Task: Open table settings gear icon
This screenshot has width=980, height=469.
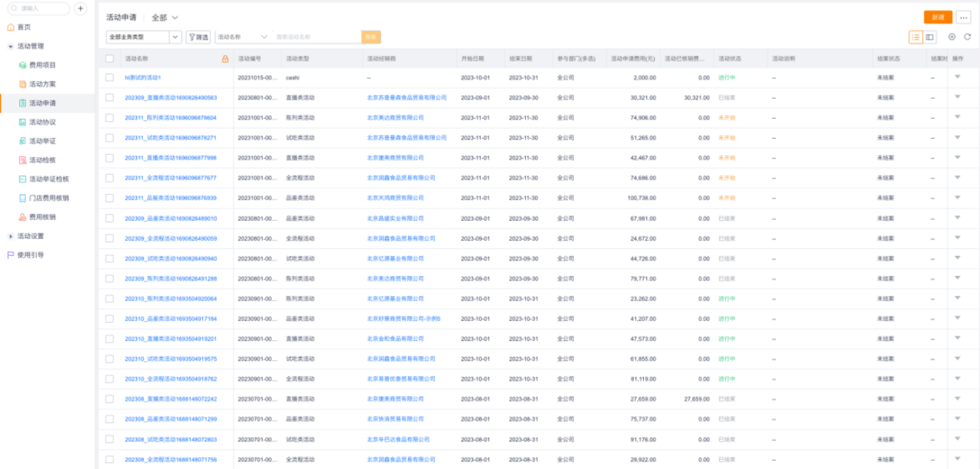Action: [952, 37]
